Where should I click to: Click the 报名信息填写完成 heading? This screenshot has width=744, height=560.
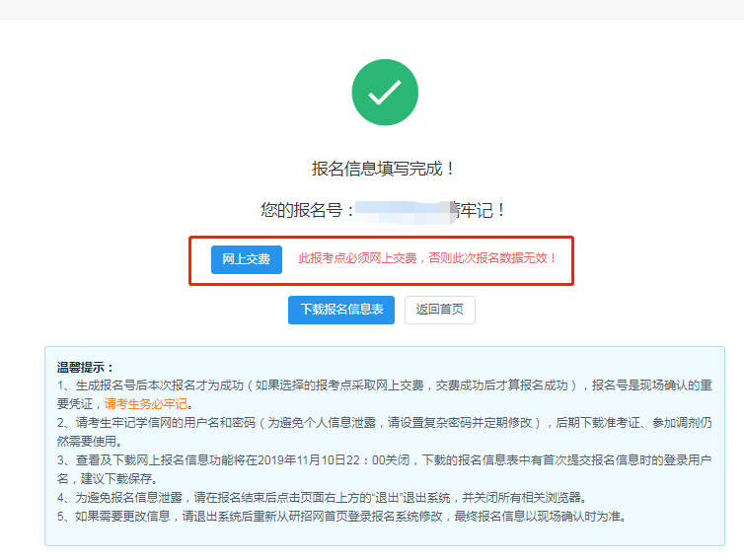(x=384, y=169)
